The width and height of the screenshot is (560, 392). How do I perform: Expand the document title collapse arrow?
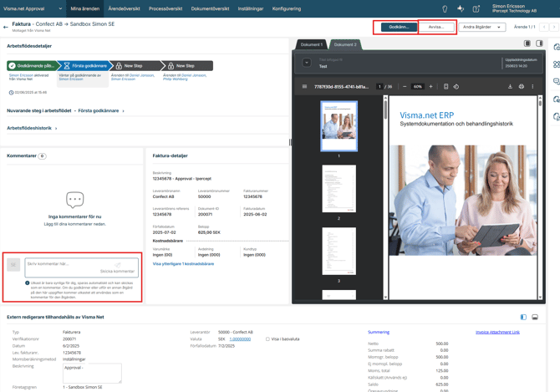[307, 63]
